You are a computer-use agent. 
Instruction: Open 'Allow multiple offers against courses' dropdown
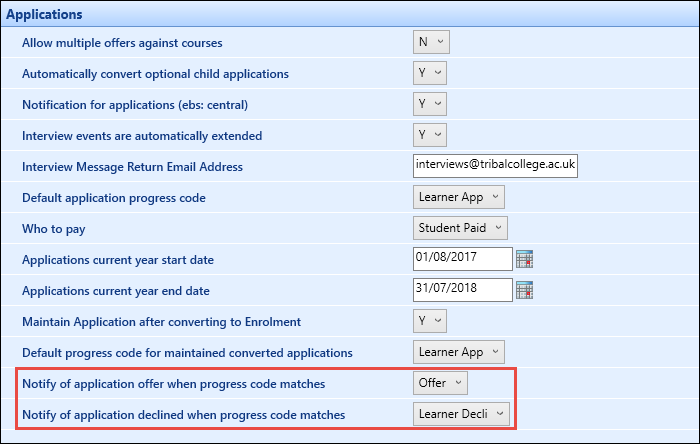(x=431, y=42)
